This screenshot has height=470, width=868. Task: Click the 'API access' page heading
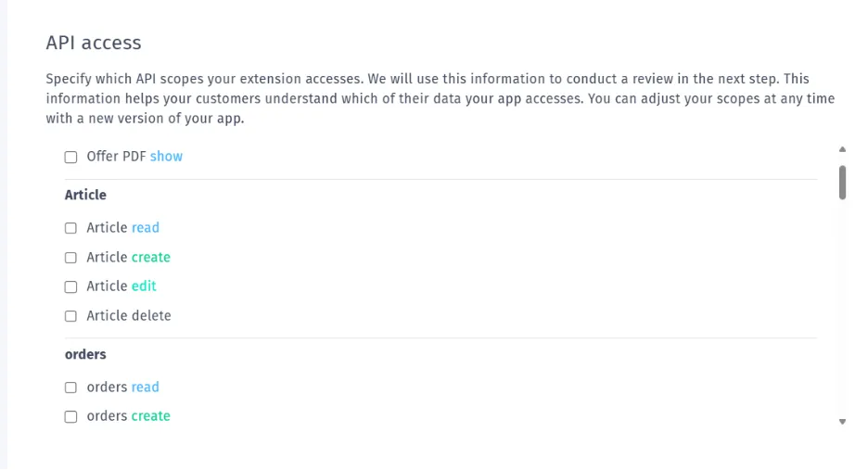(94, 43)
